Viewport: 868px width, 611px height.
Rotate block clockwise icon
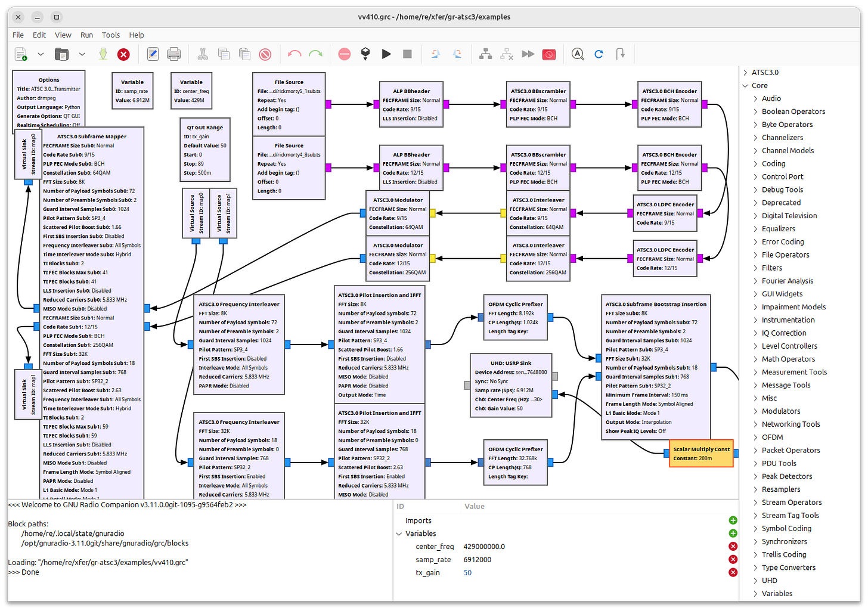pos(457,54)
